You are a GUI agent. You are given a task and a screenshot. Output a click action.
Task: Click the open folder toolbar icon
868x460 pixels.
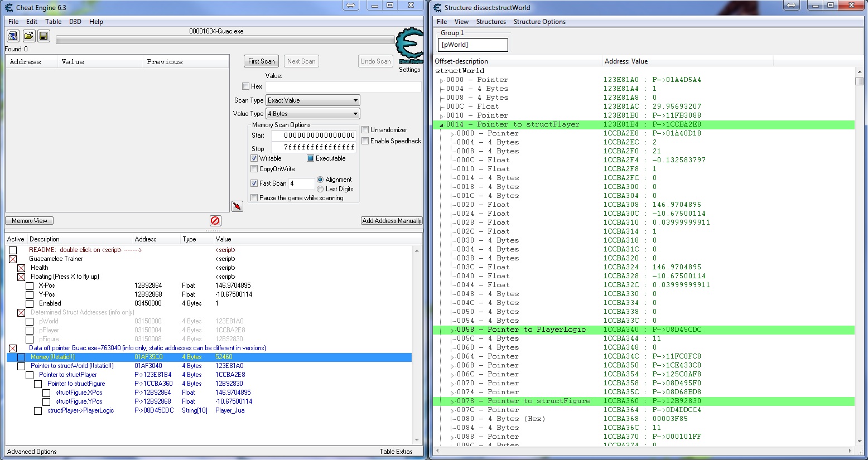(28, 36)
